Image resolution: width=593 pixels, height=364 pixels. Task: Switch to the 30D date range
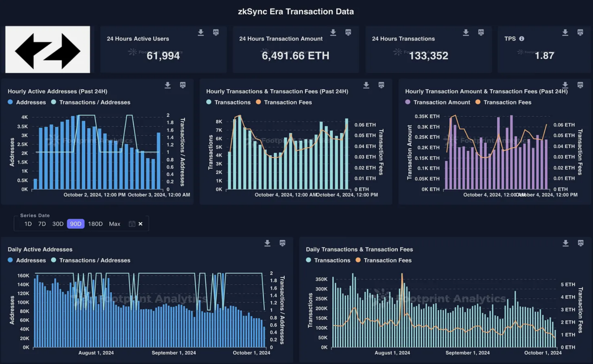pos(58,224)
